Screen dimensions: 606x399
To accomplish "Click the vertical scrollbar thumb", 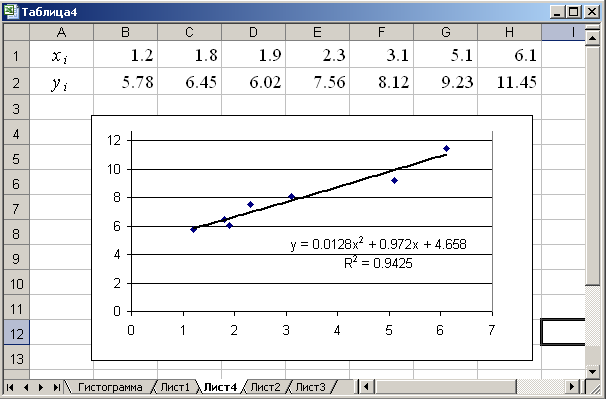I will click(592, 165).
